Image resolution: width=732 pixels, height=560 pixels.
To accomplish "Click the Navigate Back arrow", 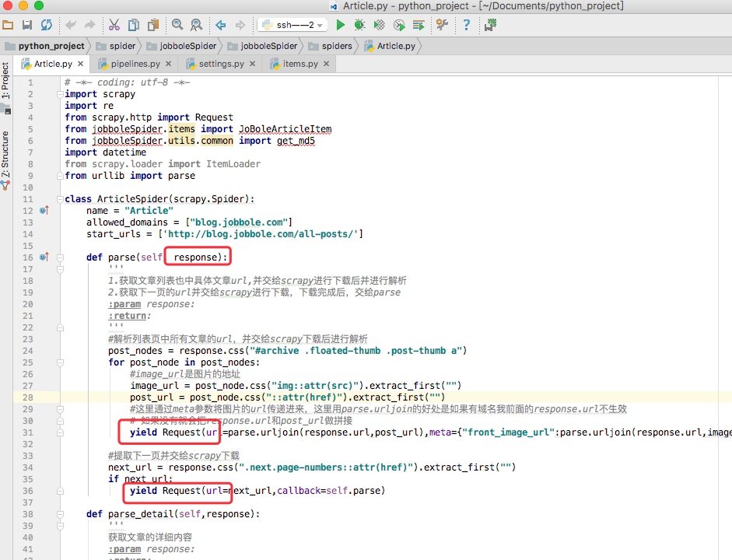I will [221, 25].
